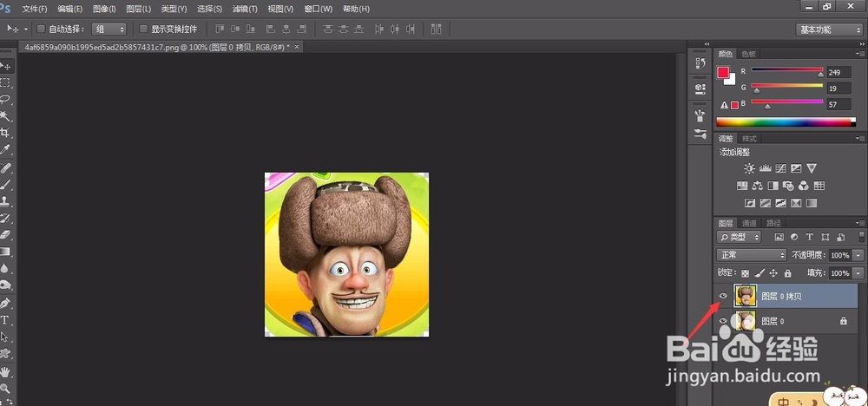Add a Vibrance adjustment
Screen dimensions: 868x406
tap(812, 168)
